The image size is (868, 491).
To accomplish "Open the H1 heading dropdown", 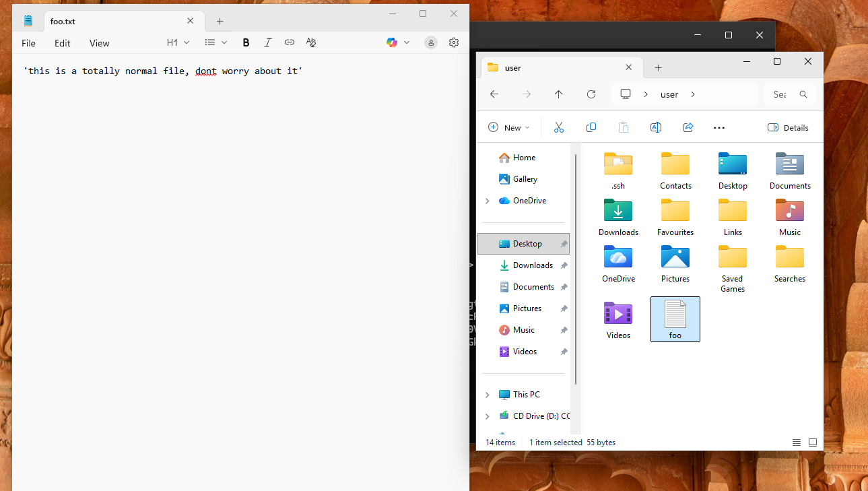I will [x=178, y=42].
